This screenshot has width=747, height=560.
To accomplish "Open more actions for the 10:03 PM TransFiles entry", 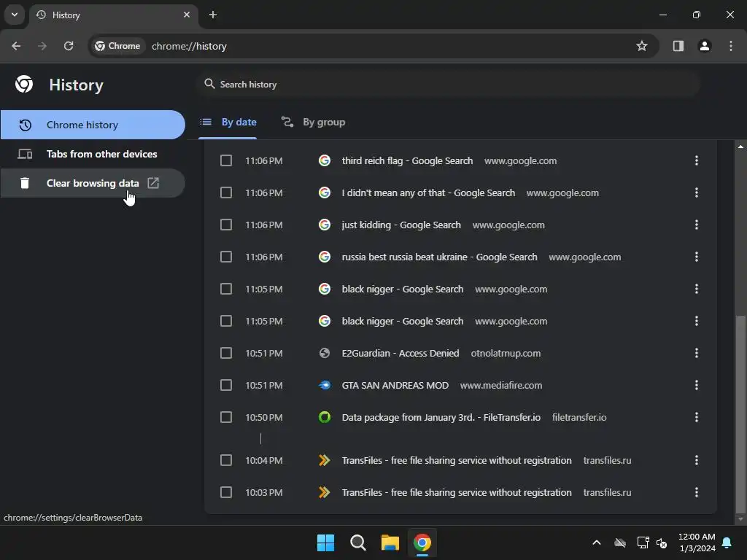I will tap(697, 492).
